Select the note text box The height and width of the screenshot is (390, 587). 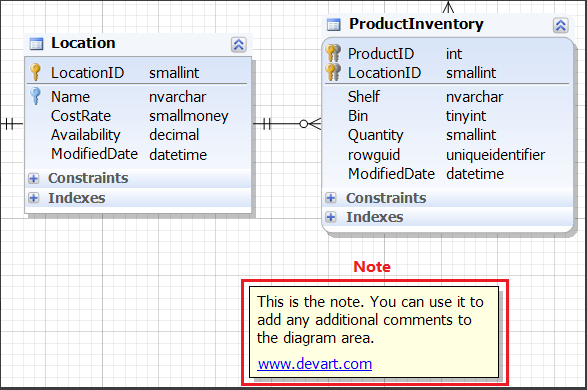pyautogui.click(x=374, y=332)
